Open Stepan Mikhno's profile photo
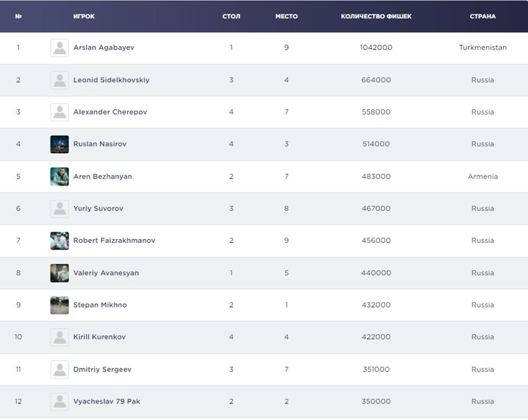The height and width of the screenshot is (420, 528). click(x=60, y=305)
